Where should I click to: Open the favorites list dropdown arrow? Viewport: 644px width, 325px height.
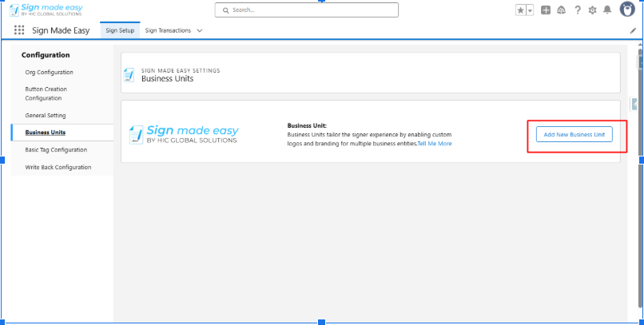point(530,10)
